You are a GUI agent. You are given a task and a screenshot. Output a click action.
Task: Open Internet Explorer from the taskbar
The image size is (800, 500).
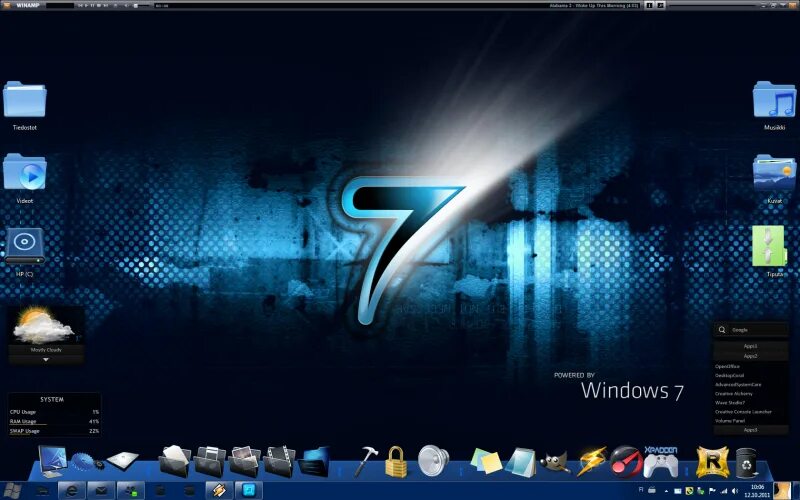pos(71,491)
